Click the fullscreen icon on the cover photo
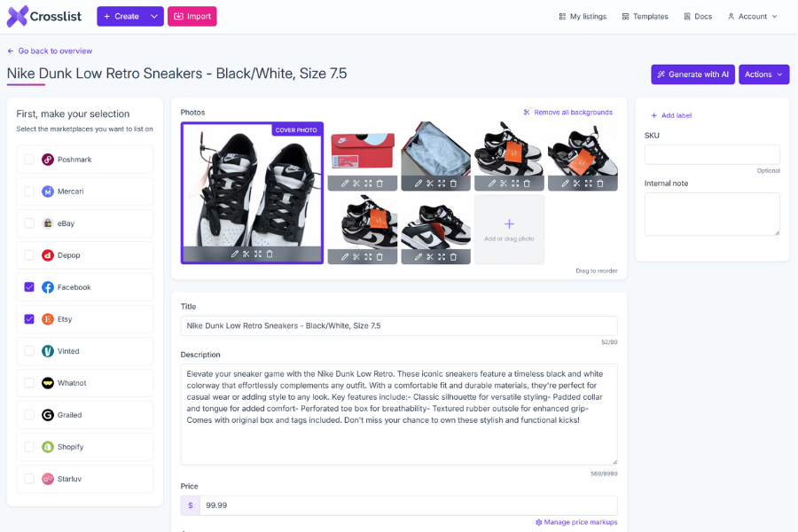Screen dimensions: 798x532 (258, 254)
